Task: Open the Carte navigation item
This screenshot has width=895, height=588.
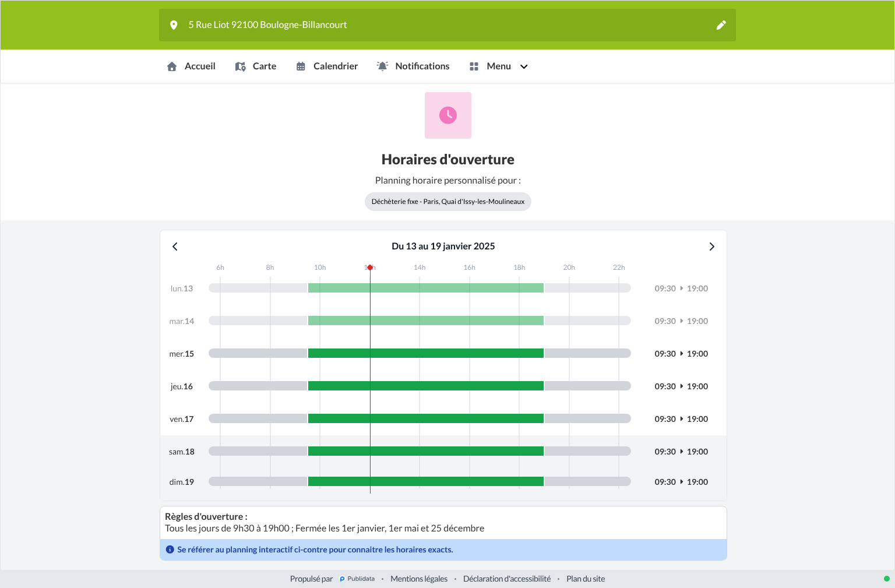Action: coord(255,66)
